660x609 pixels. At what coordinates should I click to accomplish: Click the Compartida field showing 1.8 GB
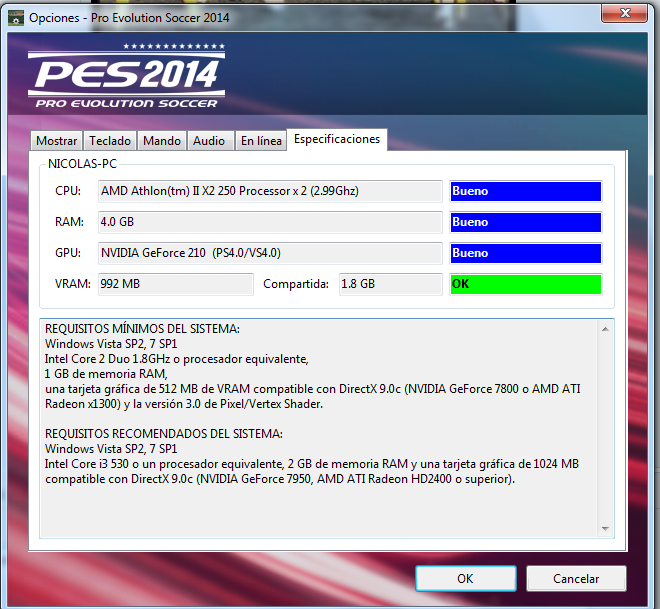[x=390, y=284]
